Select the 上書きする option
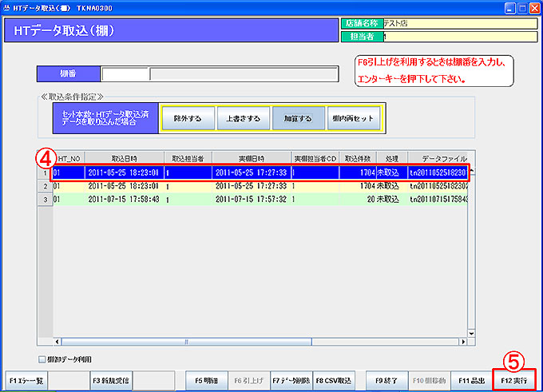Image resolution: width=543 pixels, height=392 pixels. (x=238, y=119)
